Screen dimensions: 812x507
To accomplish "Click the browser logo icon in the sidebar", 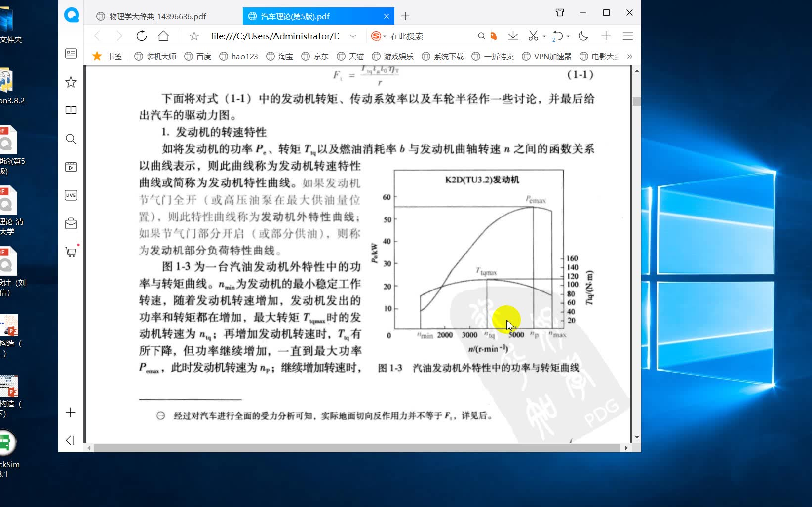I will pyautogui.click(x=72, y=15).
